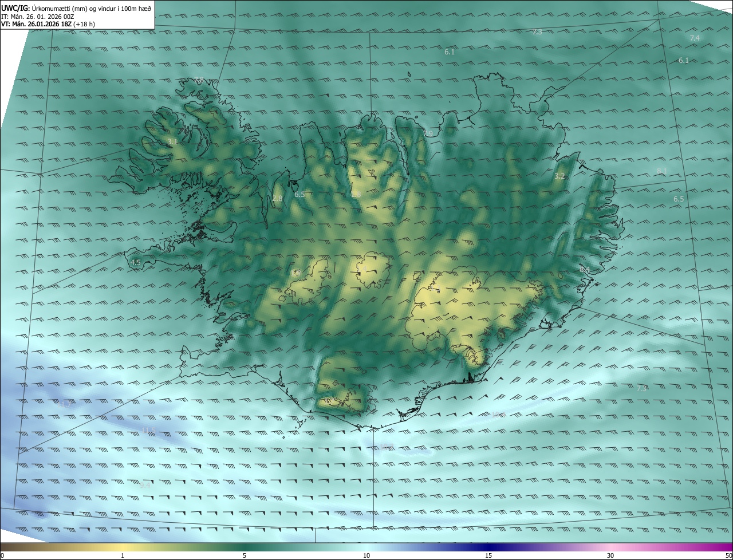This screenshot has height=560, width=733.
Task: Click the 11.5 value label
Action: [149, 429]
